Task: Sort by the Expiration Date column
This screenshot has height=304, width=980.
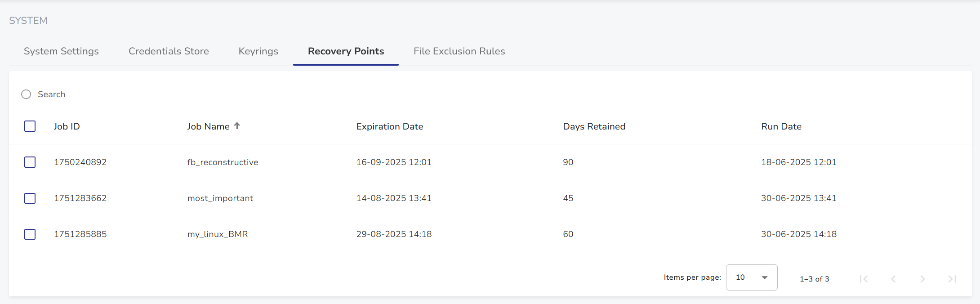Action: pos(390,126)
